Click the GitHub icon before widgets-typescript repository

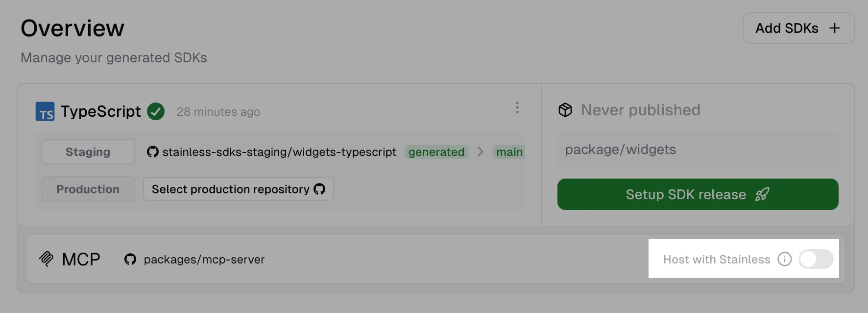152,152
